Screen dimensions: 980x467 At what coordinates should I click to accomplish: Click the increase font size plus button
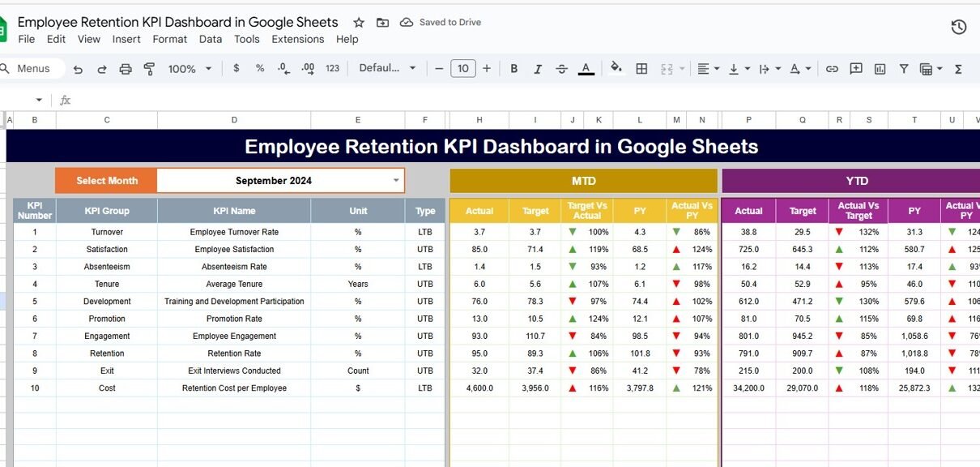click(x=487, y=69)
